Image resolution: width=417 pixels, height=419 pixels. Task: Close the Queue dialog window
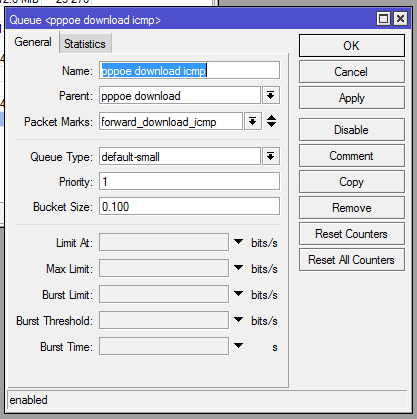(x=400, y=19)
